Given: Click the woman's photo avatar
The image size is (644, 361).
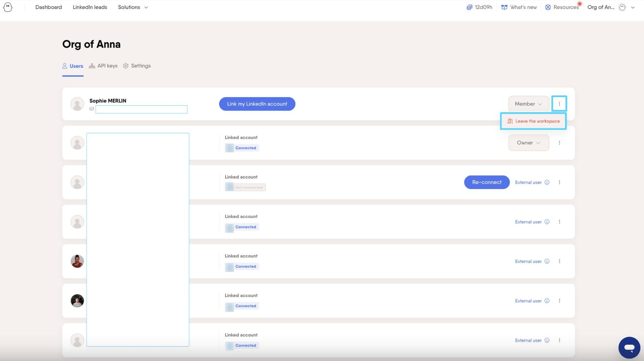Looking at the screenshot, I should pos(77,261).
